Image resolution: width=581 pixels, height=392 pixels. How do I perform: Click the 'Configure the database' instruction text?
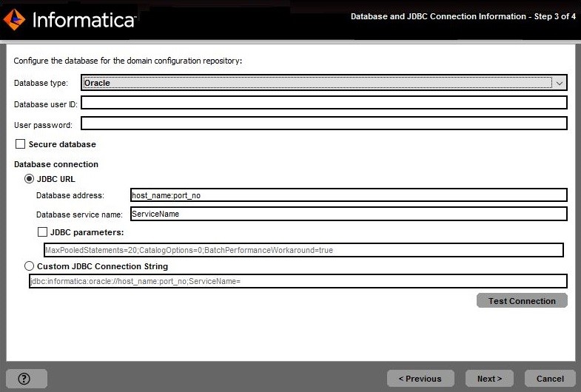point(128,61)
